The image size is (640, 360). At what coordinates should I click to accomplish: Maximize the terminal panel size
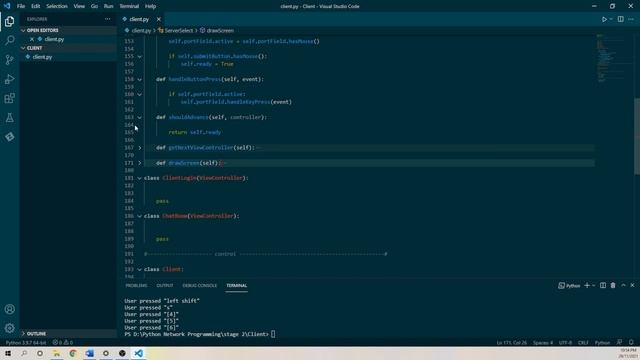tap(623, 285)
